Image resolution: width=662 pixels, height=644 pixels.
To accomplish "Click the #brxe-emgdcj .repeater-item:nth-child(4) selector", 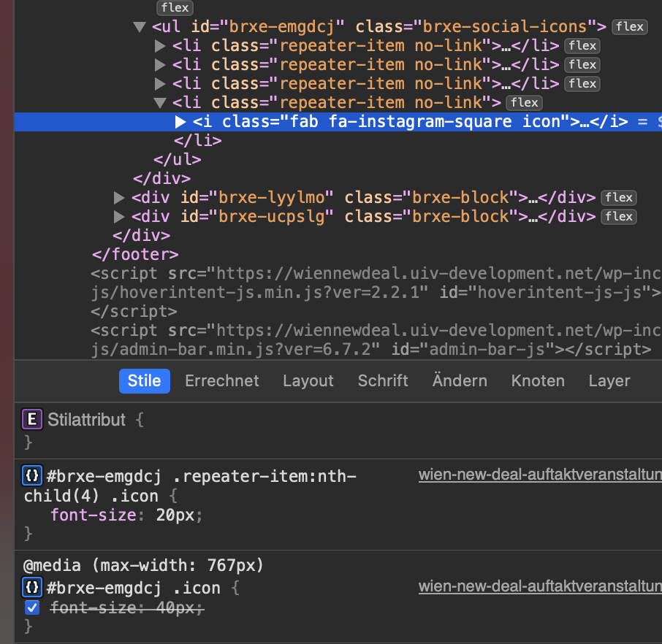I will coord(190,486).
